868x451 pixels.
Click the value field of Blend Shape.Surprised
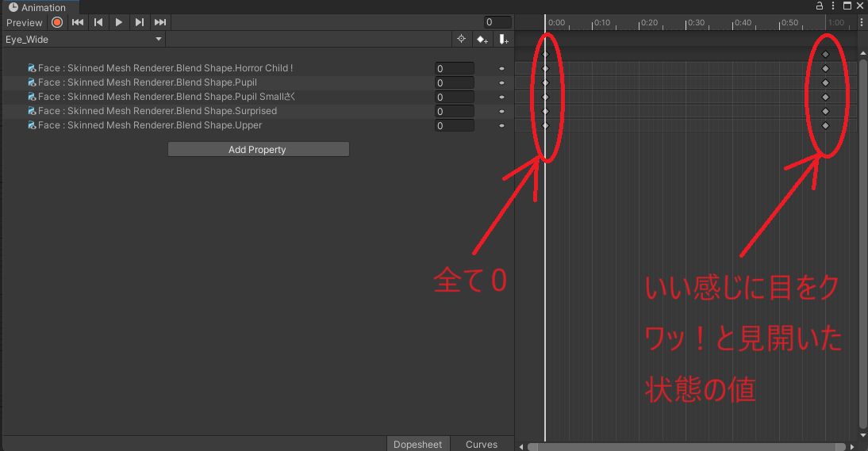click(455, 112)
